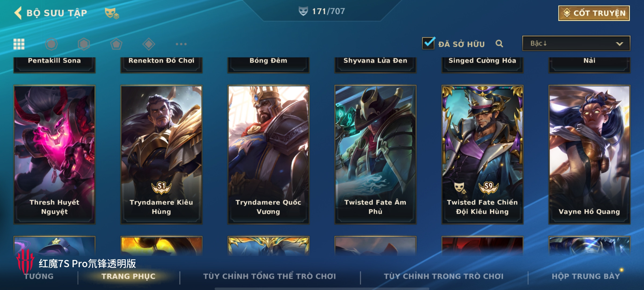Open the Vayne Hồ Quang skin card
The width and height of the screenshot is (644, 290).
click(x=590, y=155)
